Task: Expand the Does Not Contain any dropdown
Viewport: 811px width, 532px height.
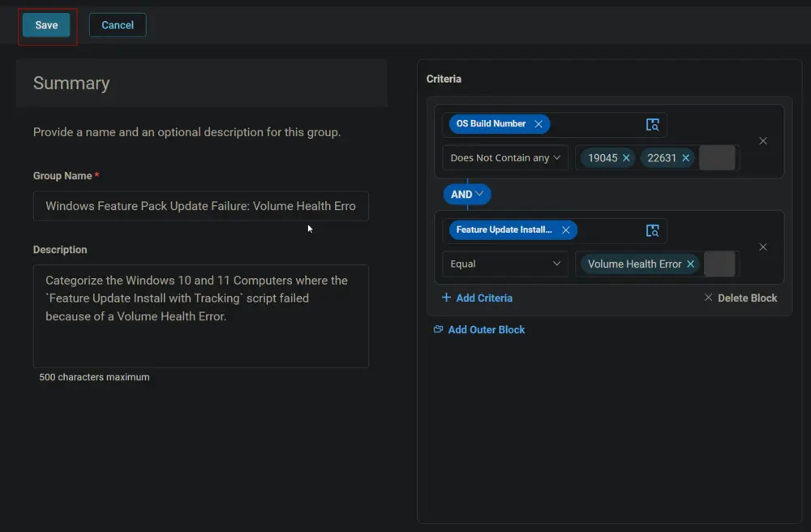Action: [505, 157]
